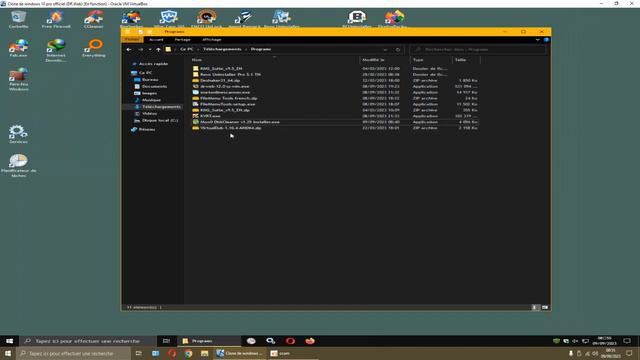
Task: Open the Accueil ribbon tab
Action: click(x=156, y=40)
